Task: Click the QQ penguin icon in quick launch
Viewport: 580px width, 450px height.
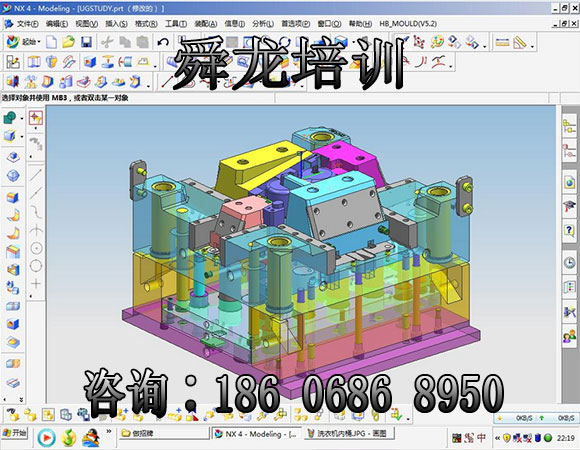Action: point(91,438)
